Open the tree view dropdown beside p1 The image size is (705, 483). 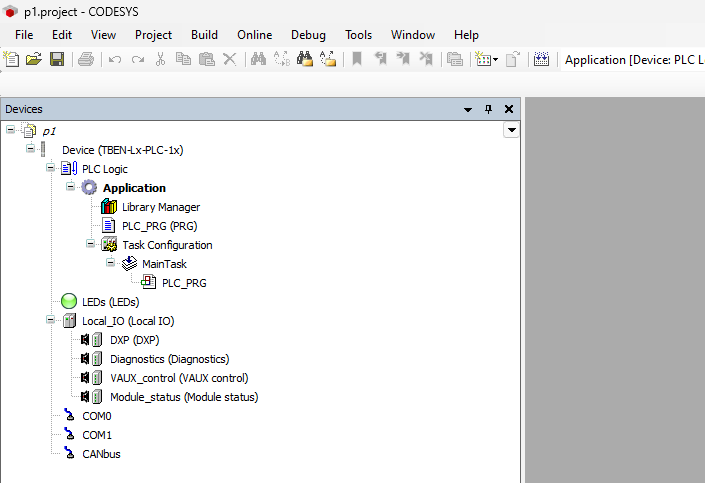[511, 130]
